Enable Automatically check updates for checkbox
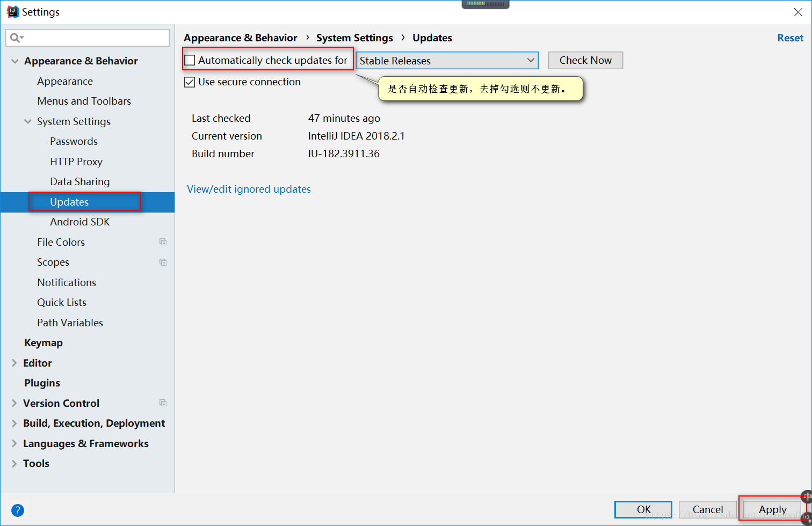Viewport: 812px width, 526px height. point(190,60)
